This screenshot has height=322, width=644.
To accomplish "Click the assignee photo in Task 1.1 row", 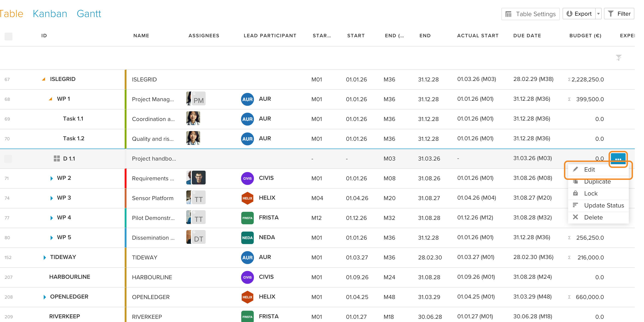I will pyautogui.click(x=193, y=118).
